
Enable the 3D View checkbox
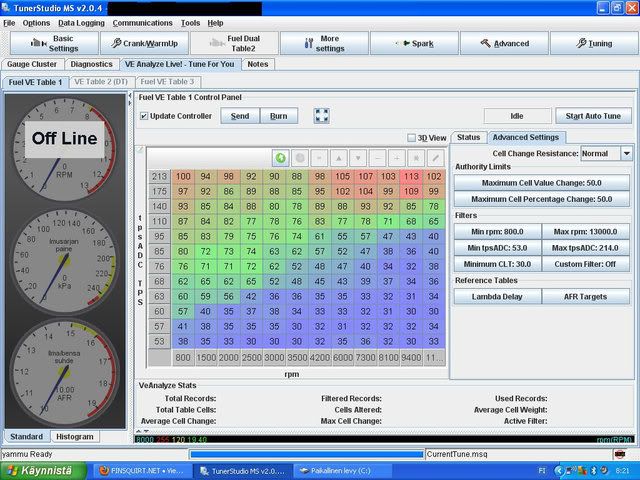coord(411,138)
